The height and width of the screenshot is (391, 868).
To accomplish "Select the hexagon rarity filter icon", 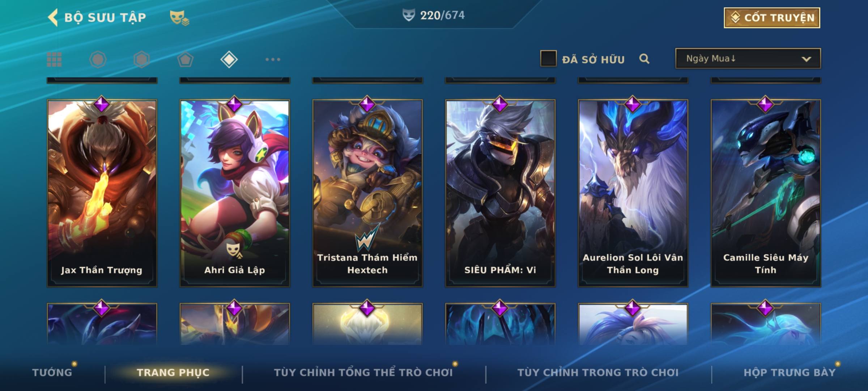I will pyautogui.click(x=141, y=59).
